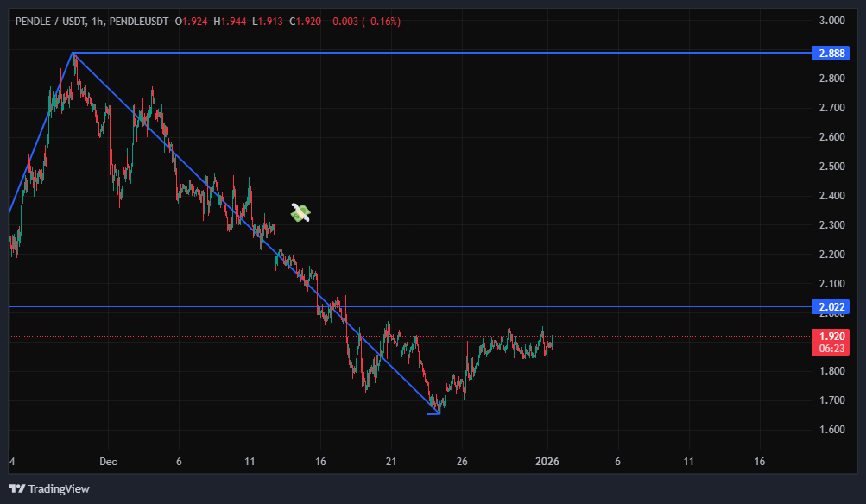The width and height of the screenshot is (866, 504).
Task: Select the 1h interval label
Action: (98, 21)
